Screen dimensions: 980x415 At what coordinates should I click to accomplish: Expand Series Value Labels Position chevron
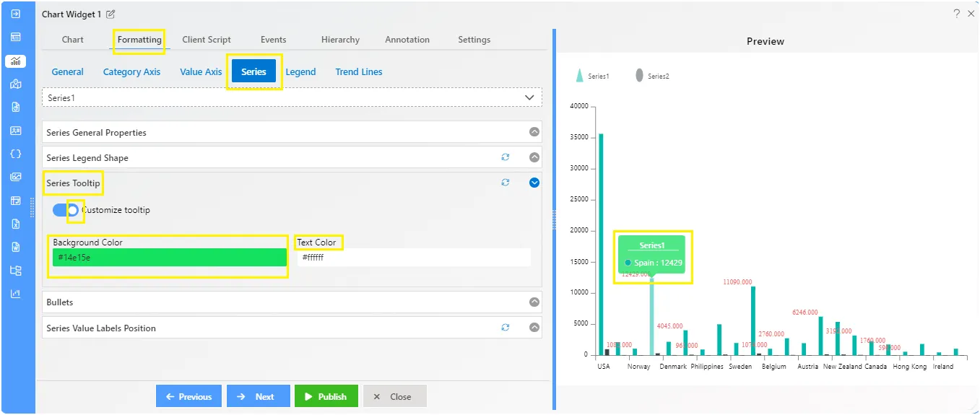[x=534, y=328]
